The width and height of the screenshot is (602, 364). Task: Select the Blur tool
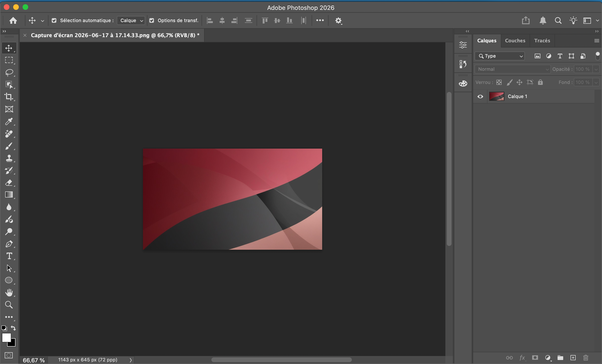[x=9, y=207]
